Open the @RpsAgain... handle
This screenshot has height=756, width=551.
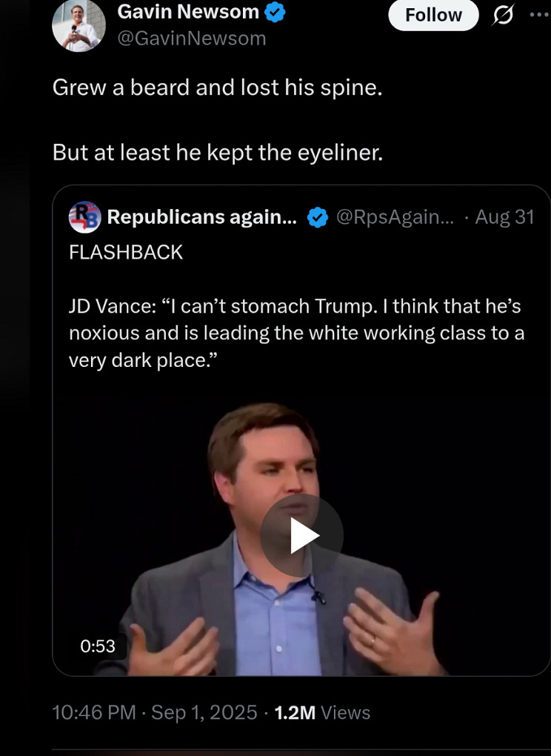coord(395,217)
